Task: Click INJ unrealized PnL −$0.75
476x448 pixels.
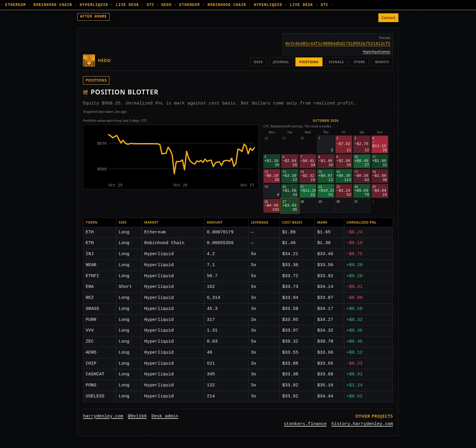Action: pyautogui.click(x=354, y=254)
